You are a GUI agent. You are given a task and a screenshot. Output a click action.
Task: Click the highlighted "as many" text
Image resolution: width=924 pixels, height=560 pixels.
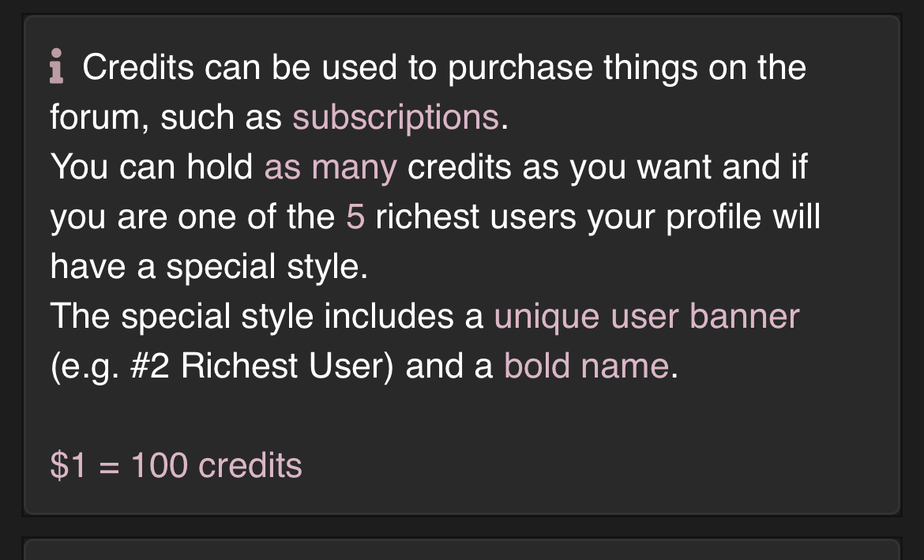[330, 167]
